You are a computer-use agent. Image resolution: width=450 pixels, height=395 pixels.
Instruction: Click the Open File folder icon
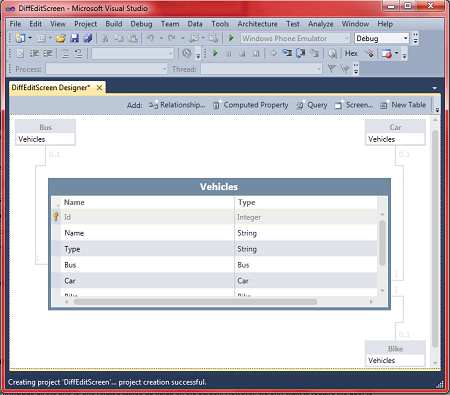point(61,38)
